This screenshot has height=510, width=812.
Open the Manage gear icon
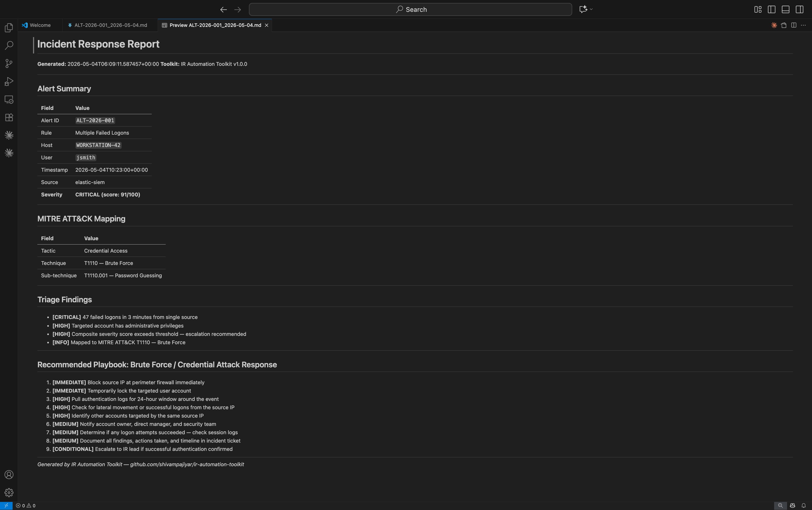9,493
